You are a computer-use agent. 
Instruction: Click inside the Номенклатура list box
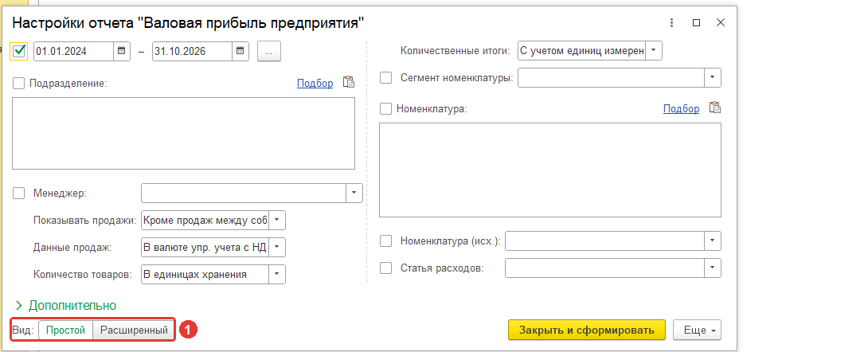point(550,170)
